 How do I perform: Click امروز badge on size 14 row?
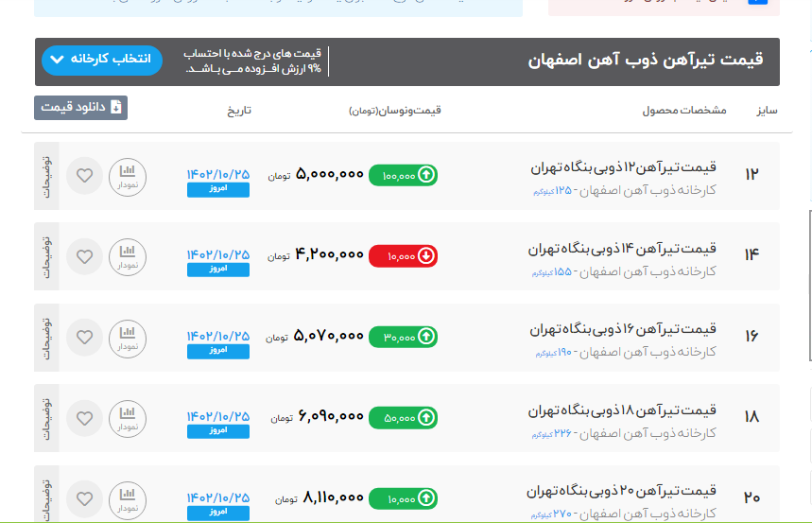[218, 270]
